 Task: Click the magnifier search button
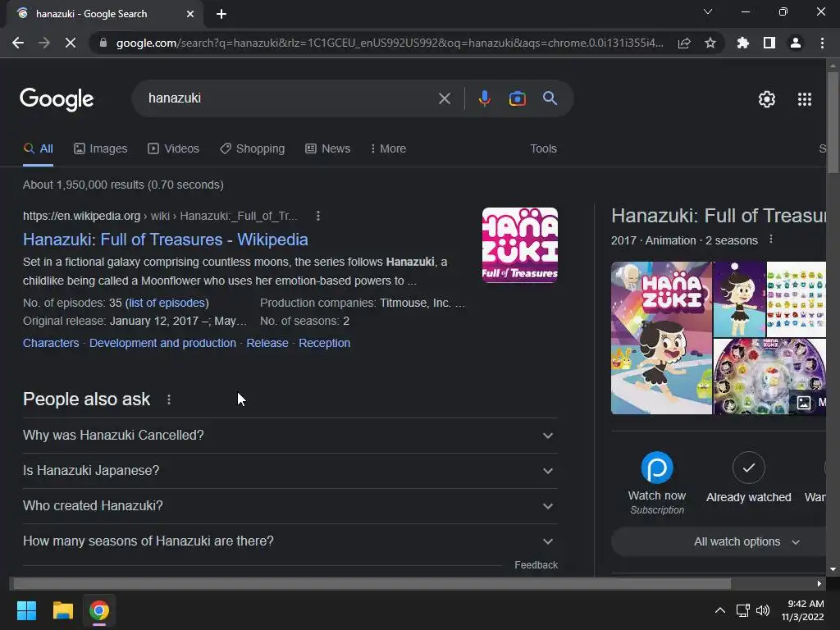[550, 98]
